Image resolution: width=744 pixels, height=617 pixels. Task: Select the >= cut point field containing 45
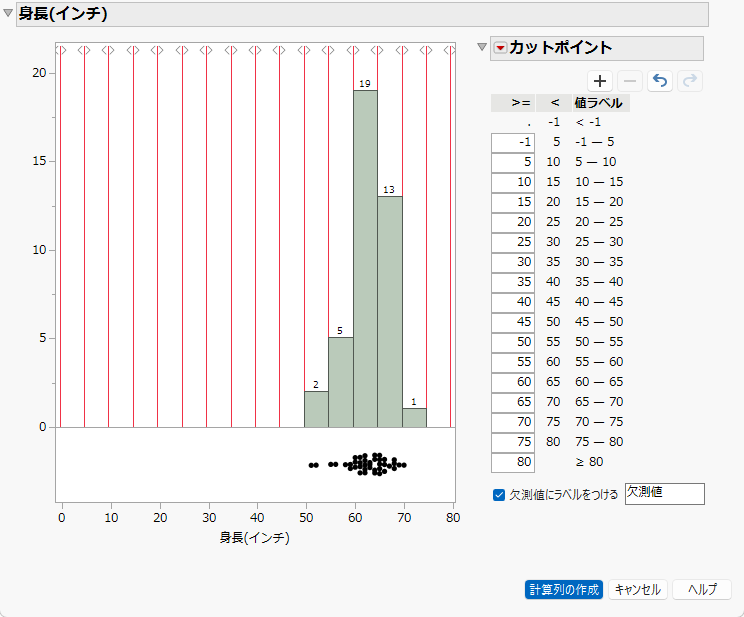pyautogui.click(x=513, y=322)
